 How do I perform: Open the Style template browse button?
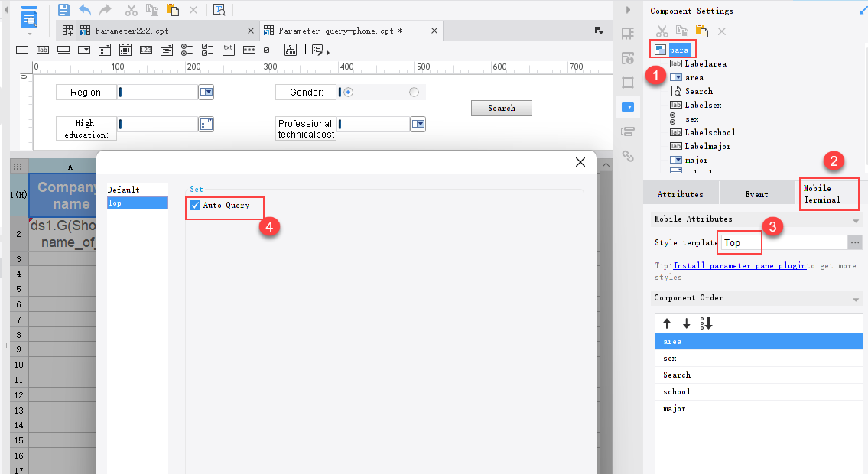click(x=855, y=242)
